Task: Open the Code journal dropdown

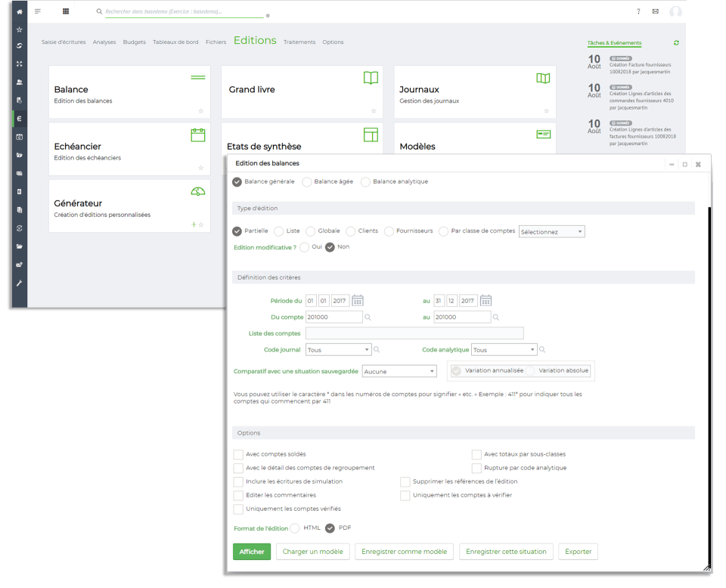Action: pyautogui.click(x=339, y=350)
